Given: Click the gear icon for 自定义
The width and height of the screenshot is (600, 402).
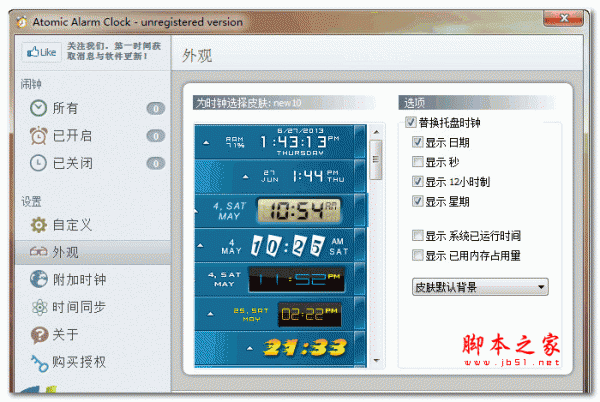Looking at the screenshot, I should [39, 225].
